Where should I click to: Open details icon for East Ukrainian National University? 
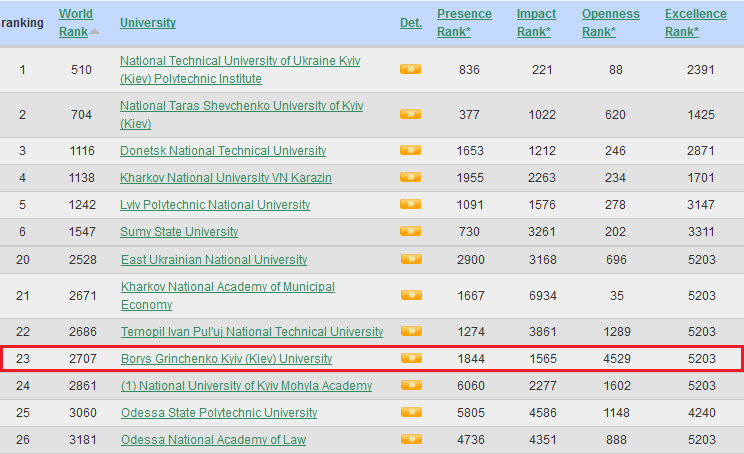point(410,260)
